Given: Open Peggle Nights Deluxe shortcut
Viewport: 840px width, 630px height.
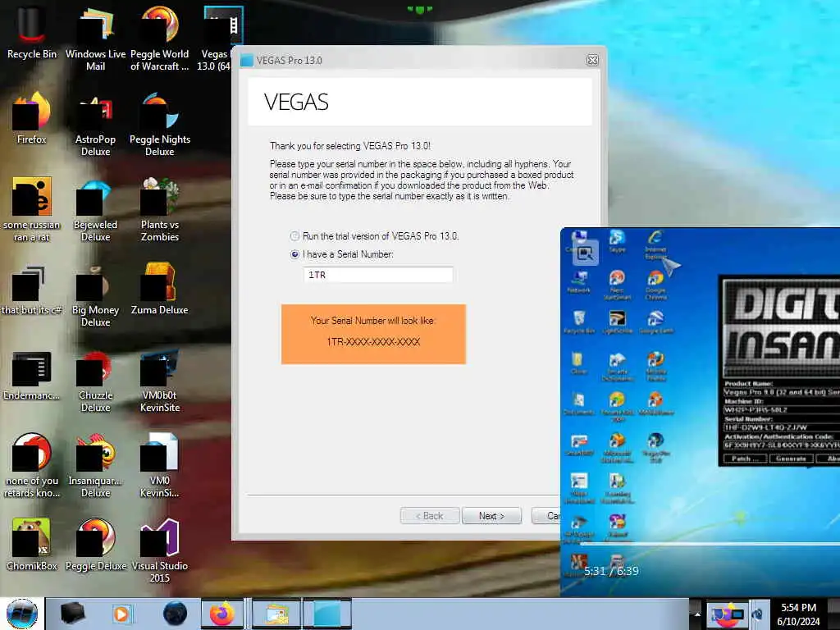Looking at the screenshot, I should (160, 124).
